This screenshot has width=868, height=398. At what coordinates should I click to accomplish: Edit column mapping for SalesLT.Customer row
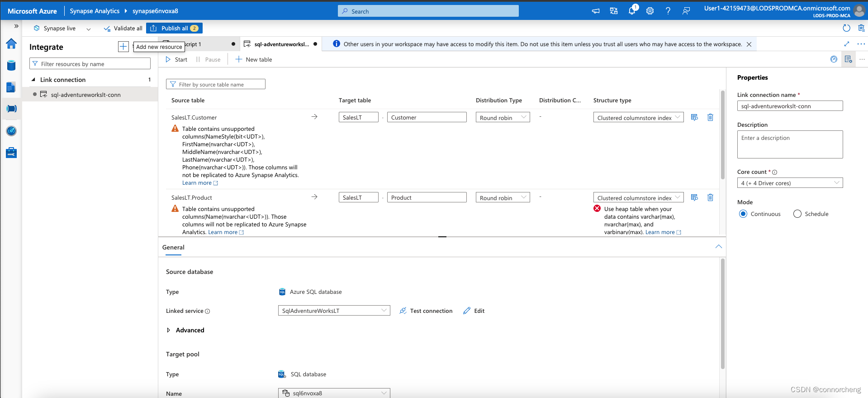[x=694, y=117]
